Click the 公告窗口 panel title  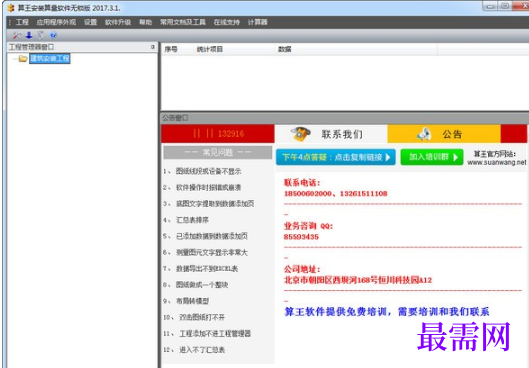[x=175, y=118]
